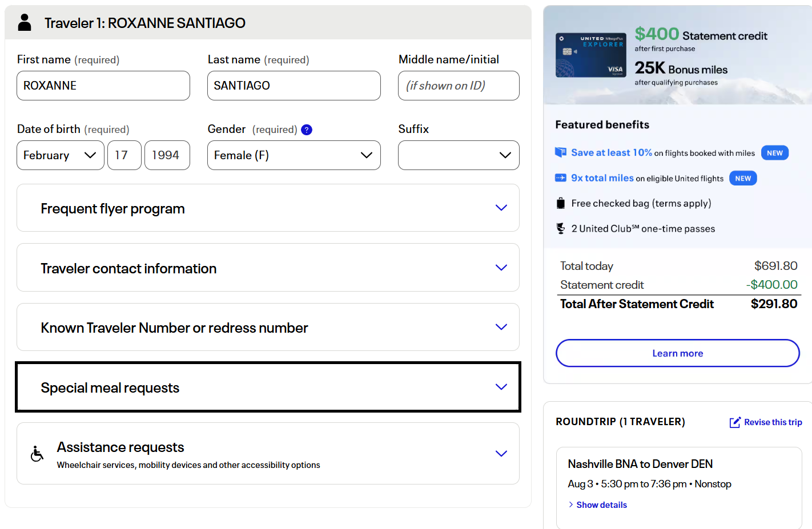Open the Gender help question mark icon
812x529 pixels.
tap(307, 130)
